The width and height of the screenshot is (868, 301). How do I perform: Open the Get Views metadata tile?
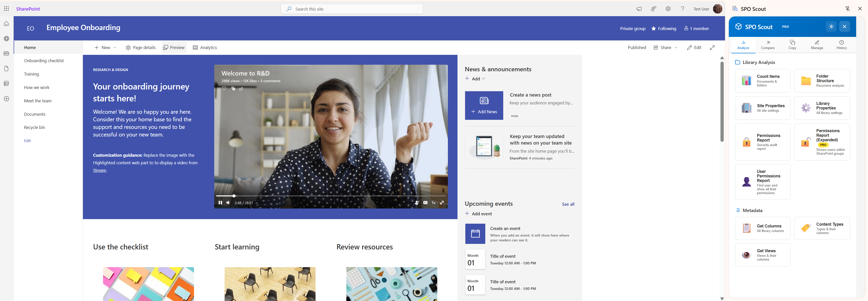(762, 255)
